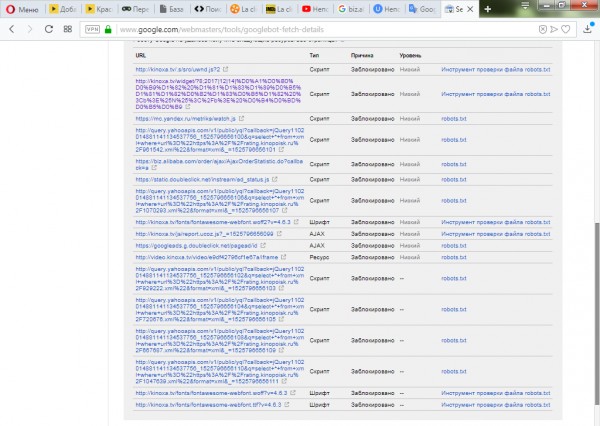Open the mc.yandex.ru metrika watch.js link
This screenshot has width=600, height=426.
(186, 119)
